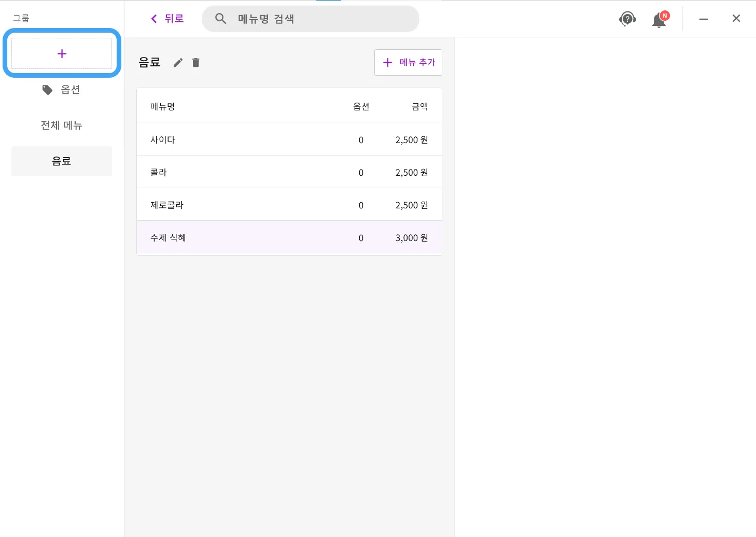Image resolution: width=756 pixels, height=537 pixels.
Task: Click the 옵션 column header in the table
Action: click(361, 107)
